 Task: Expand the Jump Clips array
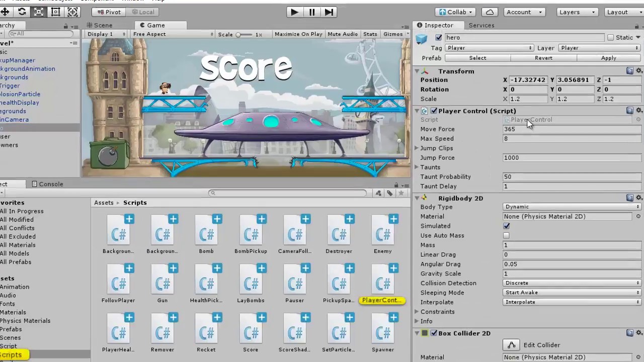[x=417, y=148]
